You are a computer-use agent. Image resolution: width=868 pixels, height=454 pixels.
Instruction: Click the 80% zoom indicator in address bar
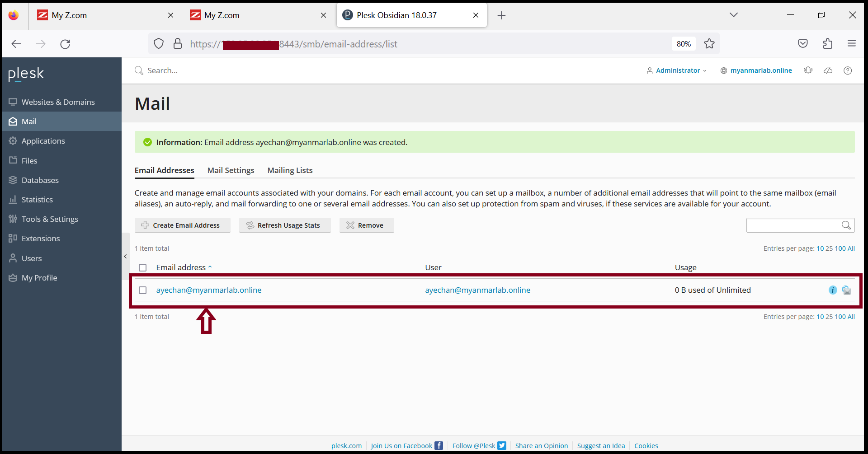click(684, 44)
